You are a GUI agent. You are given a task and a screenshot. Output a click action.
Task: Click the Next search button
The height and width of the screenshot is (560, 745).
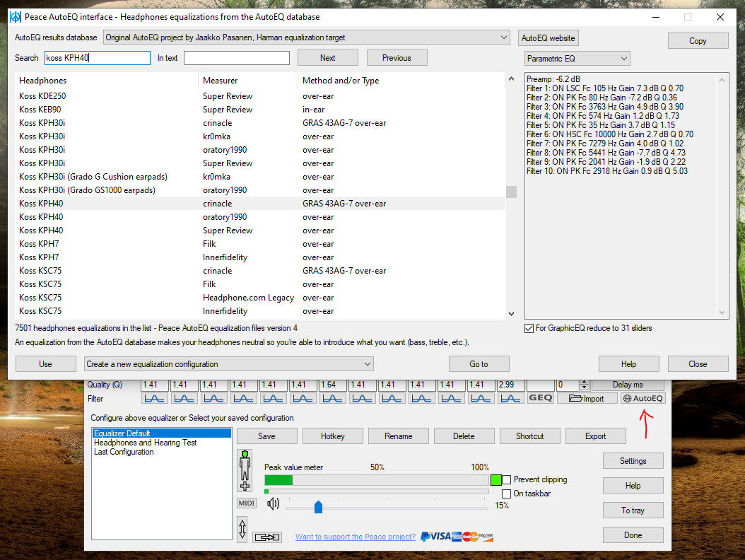coord(328,58)
